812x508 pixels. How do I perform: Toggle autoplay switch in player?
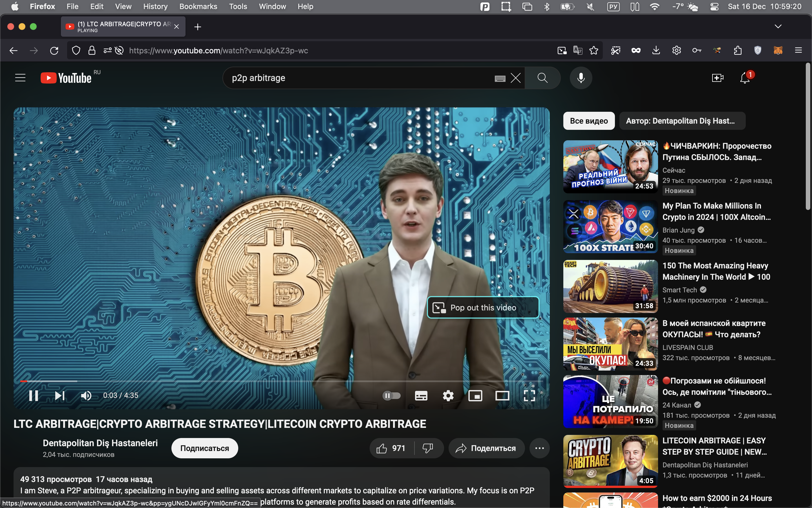pyautogui.click(x=392, y=395)
